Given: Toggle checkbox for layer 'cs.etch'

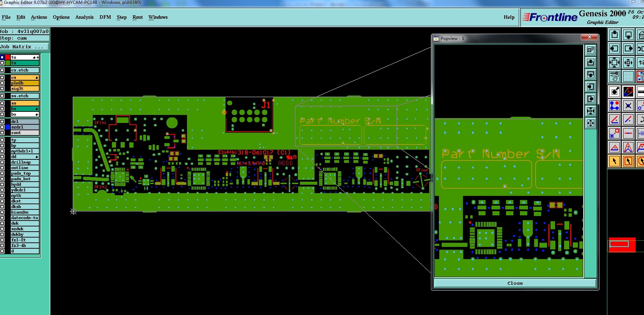Looking at the screenshot, I should [x=2, y=70].
